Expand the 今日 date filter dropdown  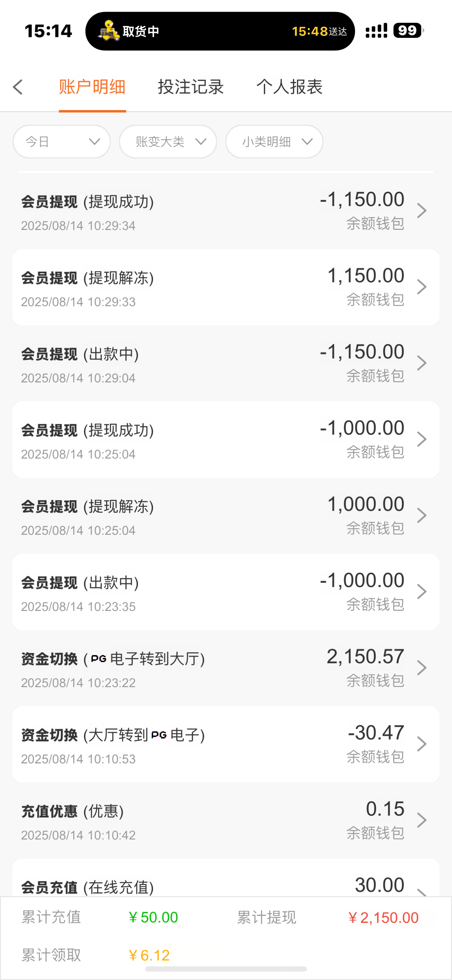62,142
